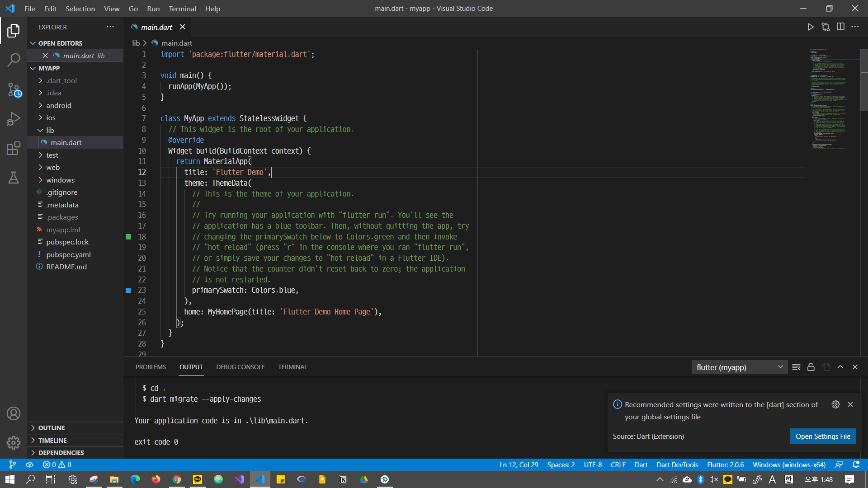Open the flutter (myapp) output channel dropdown
Viewport: 868px width, 488px height.
(x=739, y=367)
